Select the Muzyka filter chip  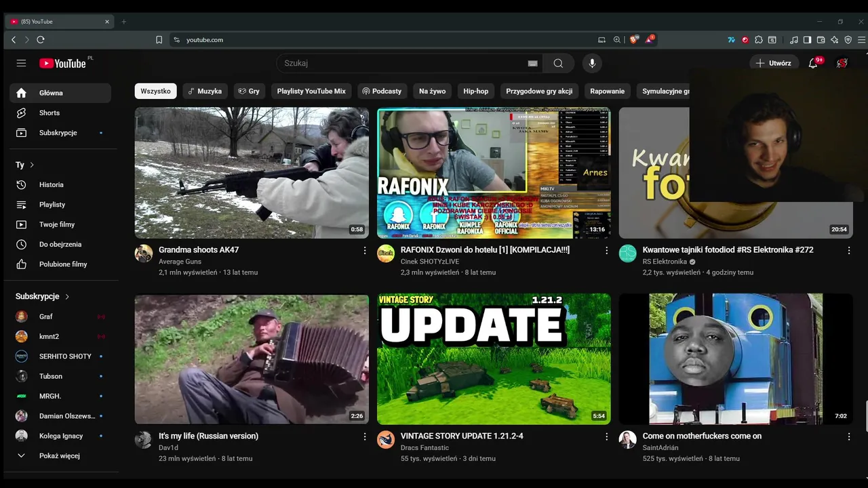205,91
